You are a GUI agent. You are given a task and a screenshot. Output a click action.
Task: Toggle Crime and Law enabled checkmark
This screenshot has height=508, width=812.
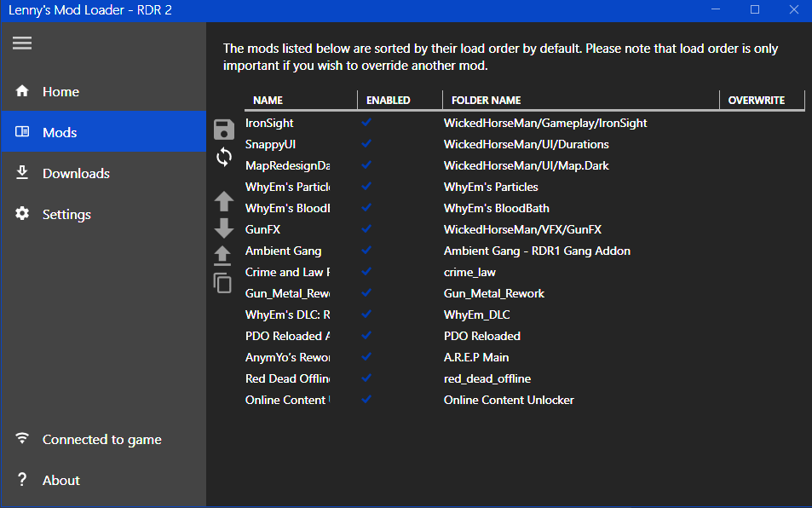(366, 271)
